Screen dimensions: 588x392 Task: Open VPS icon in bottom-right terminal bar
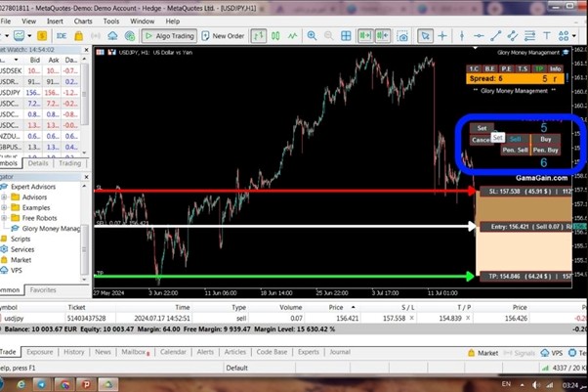tap(551, 353)
